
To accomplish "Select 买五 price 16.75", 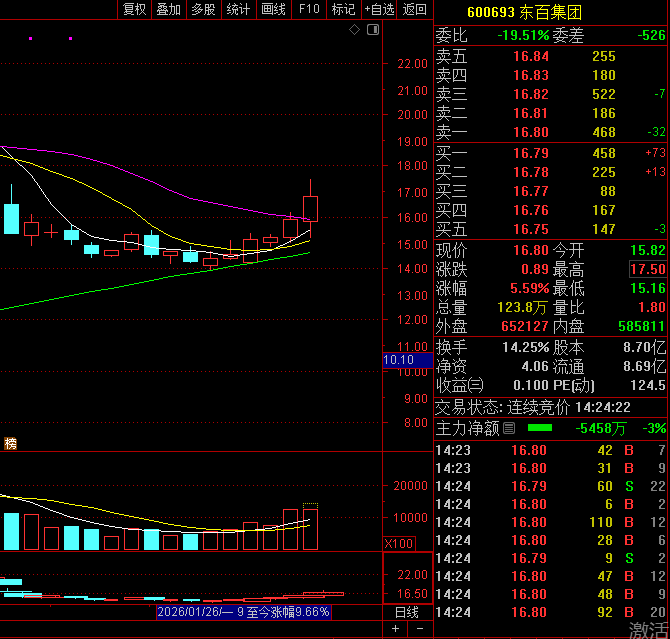I will pos(531,229).
